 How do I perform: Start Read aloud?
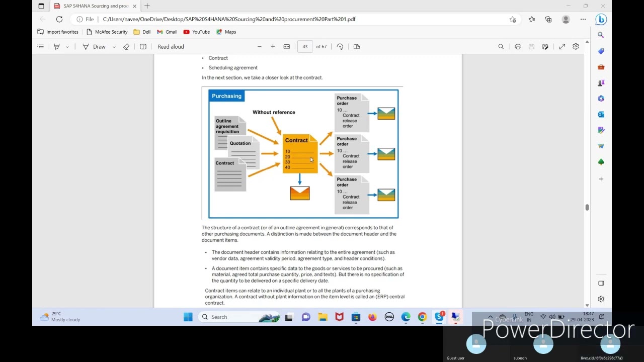(171, 47)
